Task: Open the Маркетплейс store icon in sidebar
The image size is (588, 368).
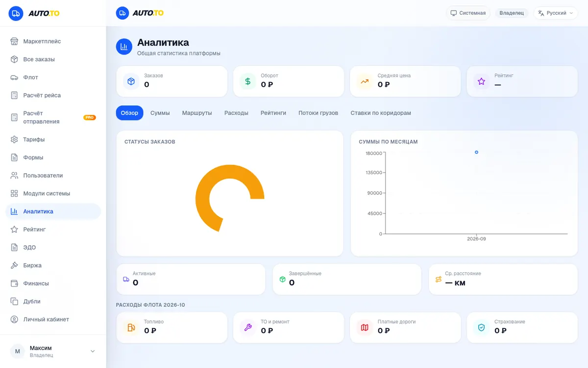Action: 14,41
